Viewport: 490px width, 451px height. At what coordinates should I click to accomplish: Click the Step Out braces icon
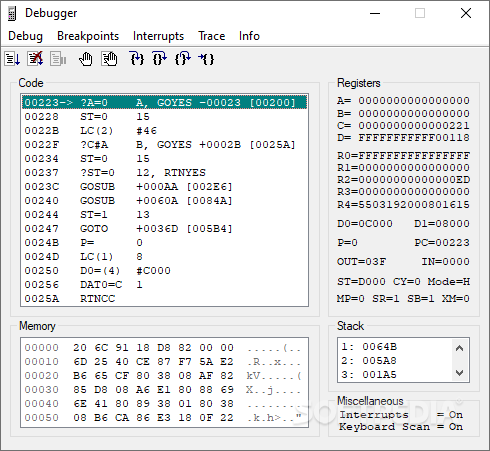point(182,59)
